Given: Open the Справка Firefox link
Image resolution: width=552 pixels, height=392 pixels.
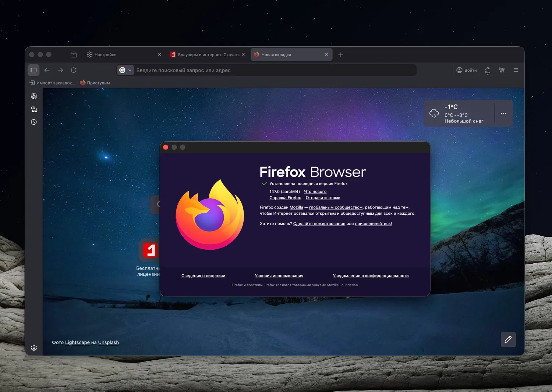Looking at the screenshot, I should 285,198.
